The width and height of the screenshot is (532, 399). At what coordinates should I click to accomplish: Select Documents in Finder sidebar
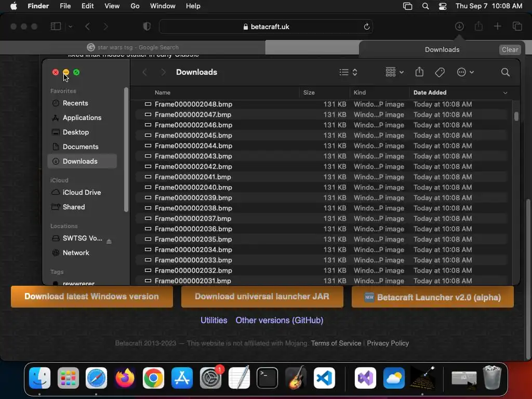click(82, 147)
